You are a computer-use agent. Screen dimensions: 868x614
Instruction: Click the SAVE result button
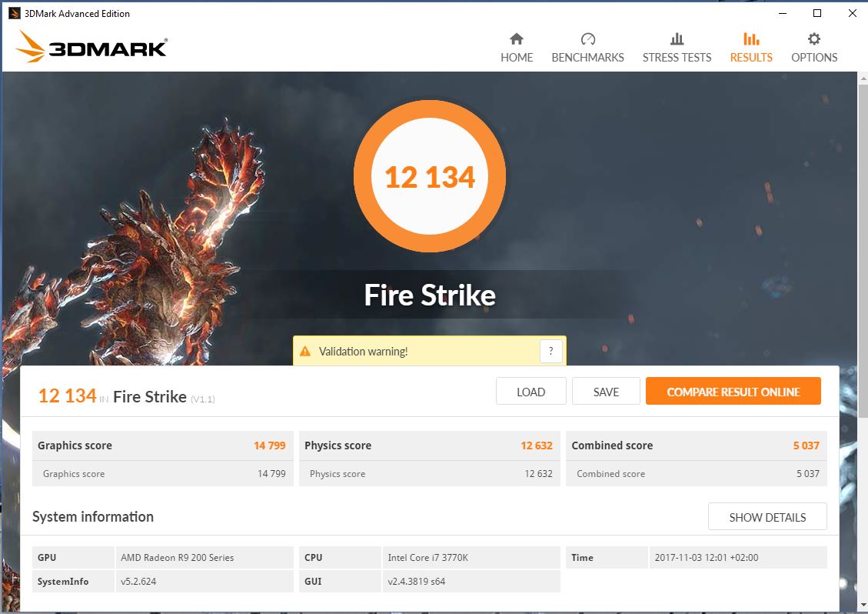pyautogui.click(x=606, y=392)
